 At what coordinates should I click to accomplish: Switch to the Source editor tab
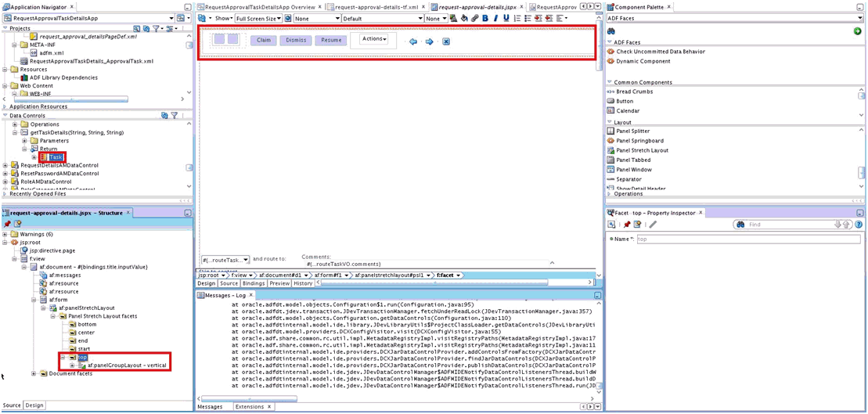[229, 283]
